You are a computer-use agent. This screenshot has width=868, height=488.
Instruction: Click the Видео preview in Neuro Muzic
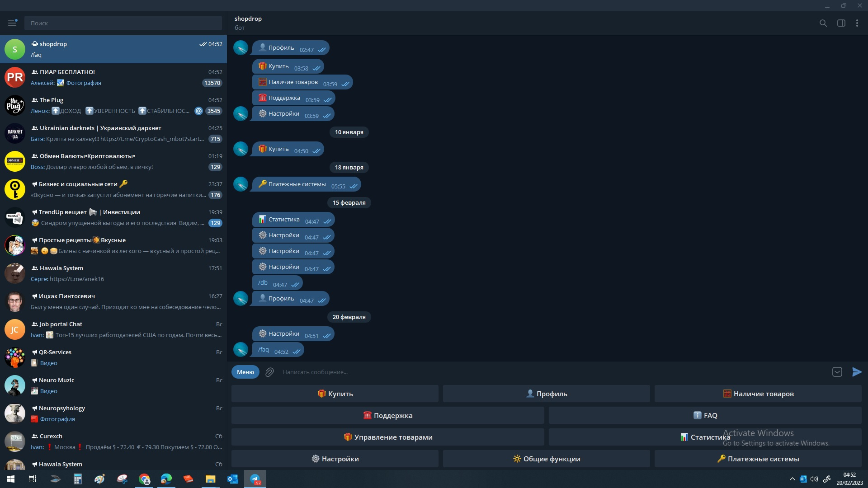(x=48, y=391)
